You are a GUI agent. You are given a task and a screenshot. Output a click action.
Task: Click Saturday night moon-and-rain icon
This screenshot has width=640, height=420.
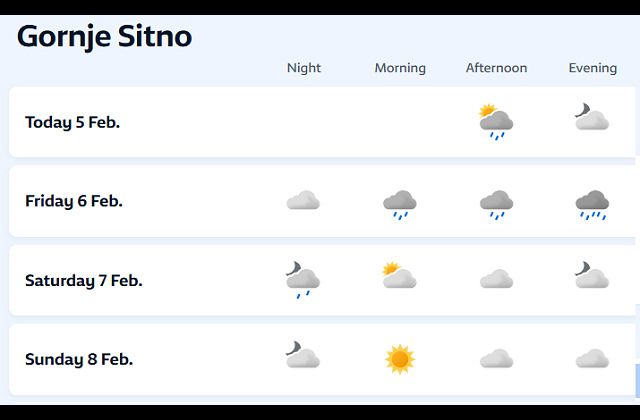coord(303,280)
